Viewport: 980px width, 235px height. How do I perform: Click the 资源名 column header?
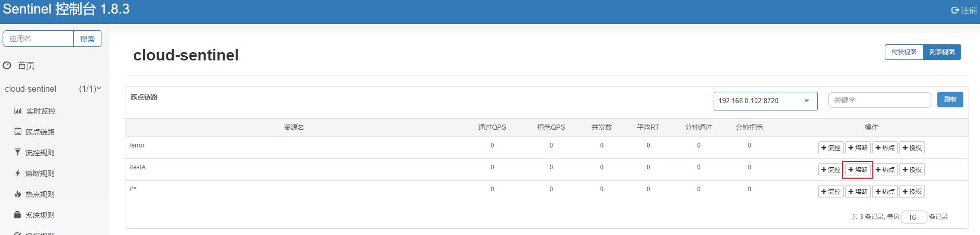click(x=294, y=128)
